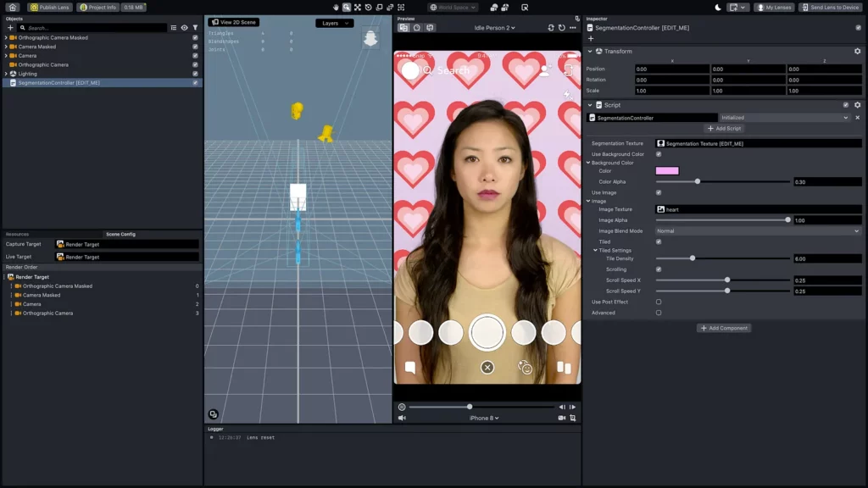Select SegmentationController object in Objects list
The image size is (868, 488).
tap(103, 82)
